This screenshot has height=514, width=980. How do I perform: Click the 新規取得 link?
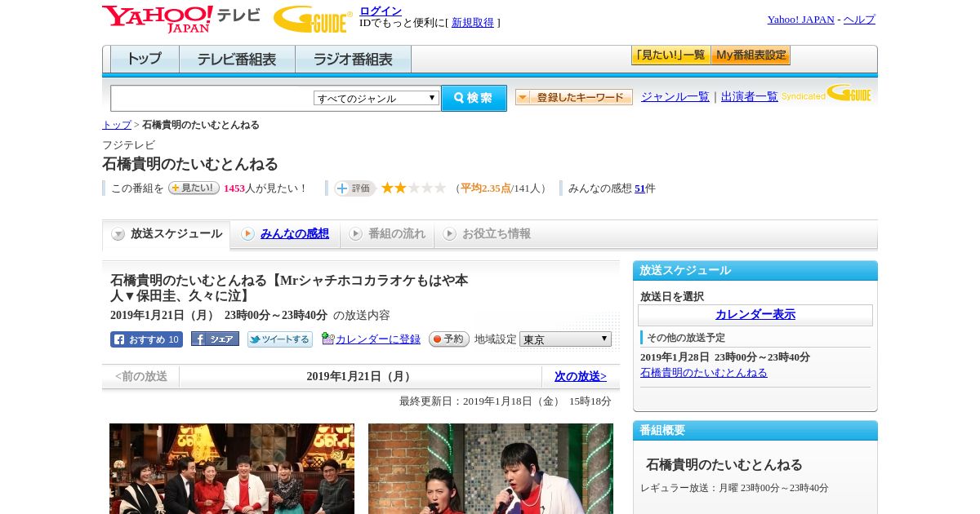(473, 23)
